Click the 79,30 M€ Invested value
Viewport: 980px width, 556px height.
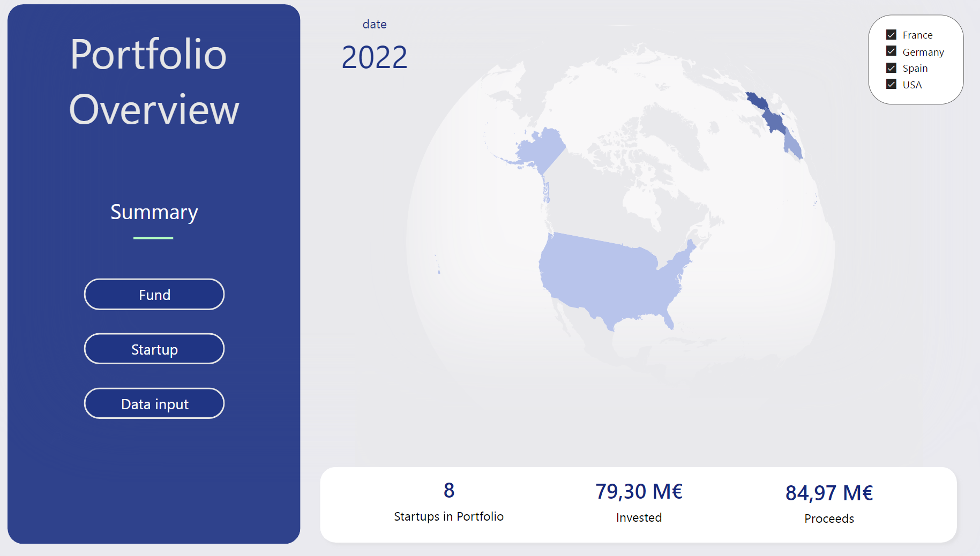click(x=639, y=491)
